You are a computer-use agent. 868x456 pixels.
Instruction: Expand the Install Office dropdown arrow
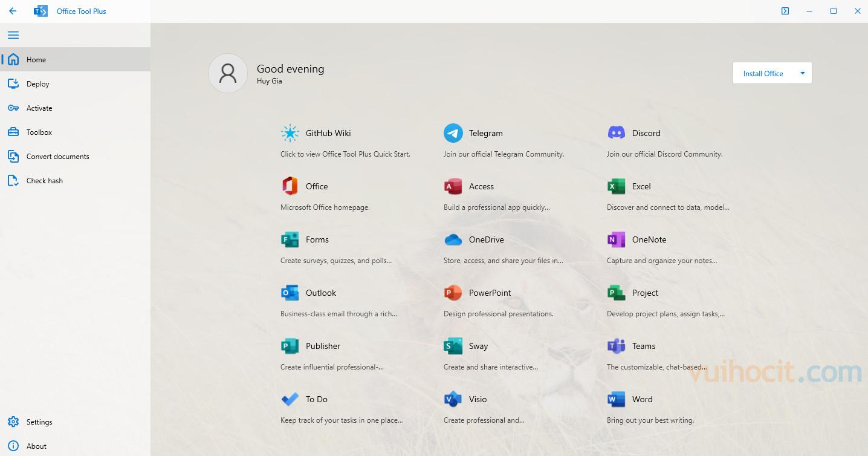click(x=803, y=73)
